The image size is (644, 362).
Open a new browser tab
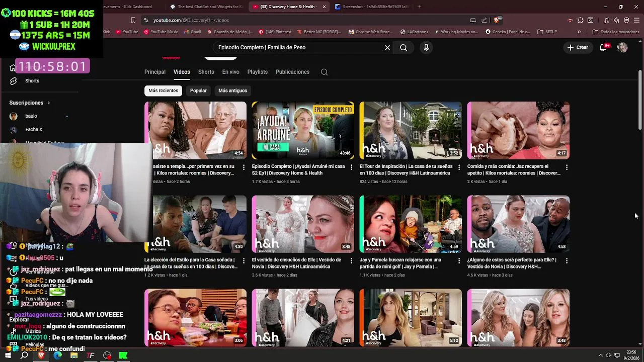[x=419, y=7]
